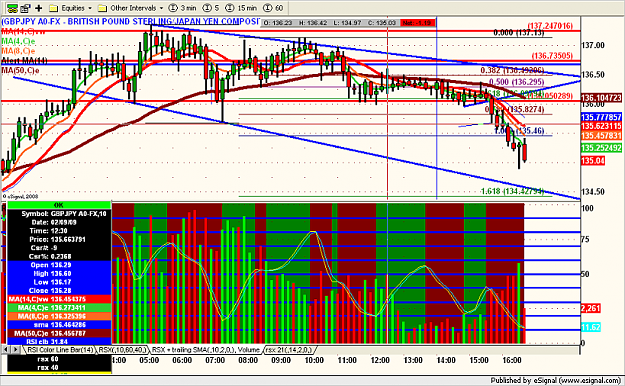Viewport: 625px width, 386px height.
Task: Click the RSI elb 31.84 data row
Action: point(59,341)
